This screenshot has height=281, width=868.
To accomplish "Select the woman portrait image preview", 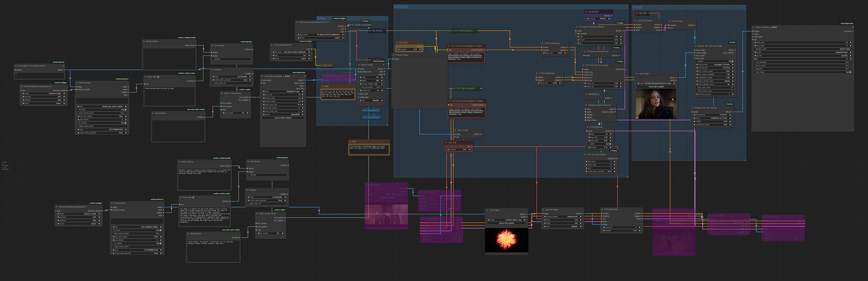I will 656,104.
